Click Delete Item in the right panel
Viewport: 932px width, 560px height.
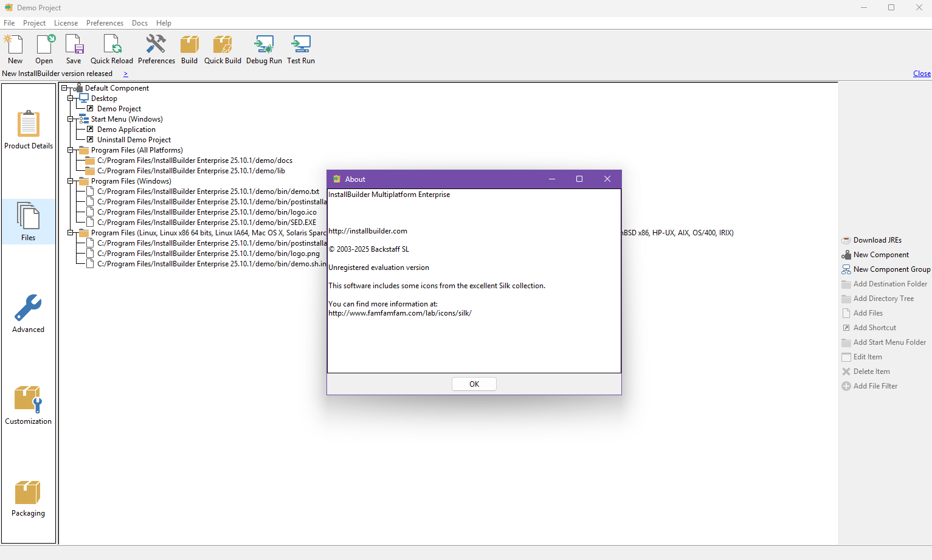(x=866, y=372)
